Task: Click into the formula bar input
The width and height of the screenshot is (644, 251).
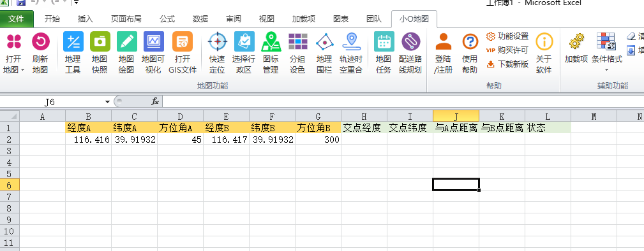Action: (403, 101)
